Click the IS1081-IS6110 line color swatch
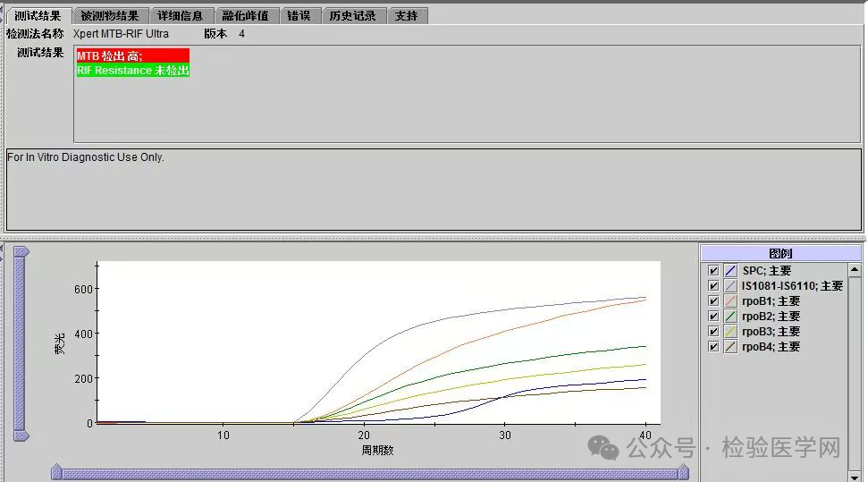The image size is (868, 482). (730, 286)
